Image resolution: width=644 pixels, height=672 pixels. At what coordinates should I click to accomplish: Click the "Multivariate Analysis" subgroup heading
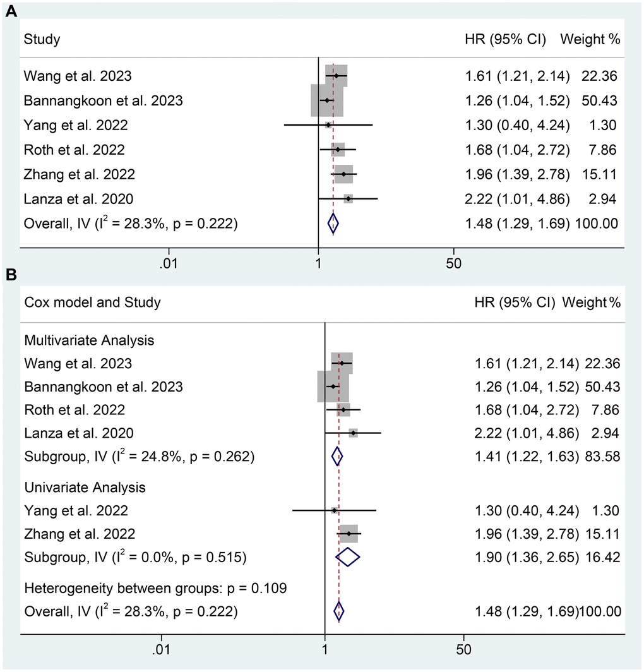[x=89, y=340]
